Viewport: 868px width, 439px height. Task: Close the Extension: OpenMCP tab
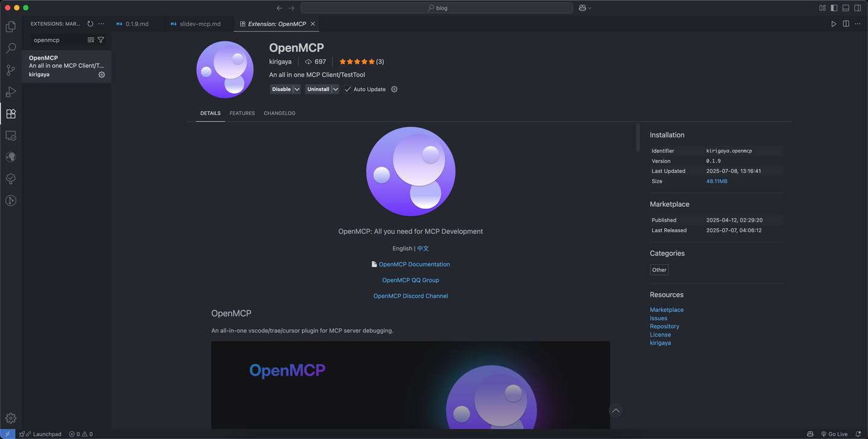313,24
